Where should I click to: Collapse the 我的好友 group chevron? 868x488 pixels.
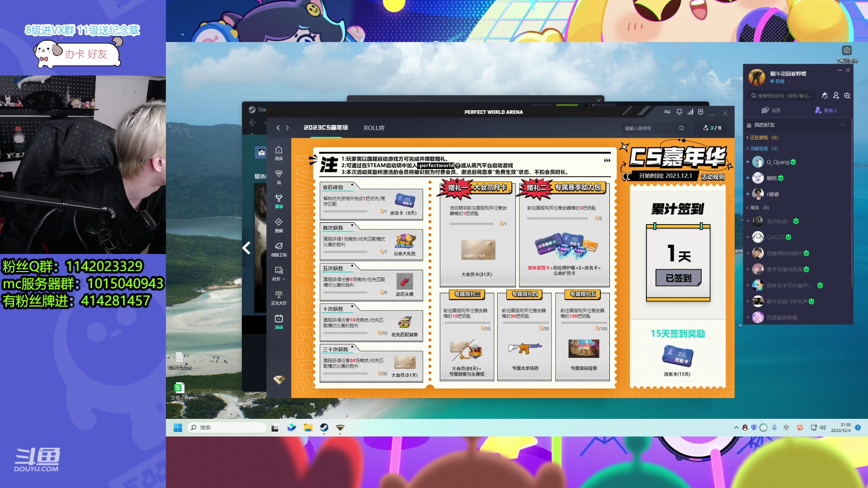click(842, 125)
